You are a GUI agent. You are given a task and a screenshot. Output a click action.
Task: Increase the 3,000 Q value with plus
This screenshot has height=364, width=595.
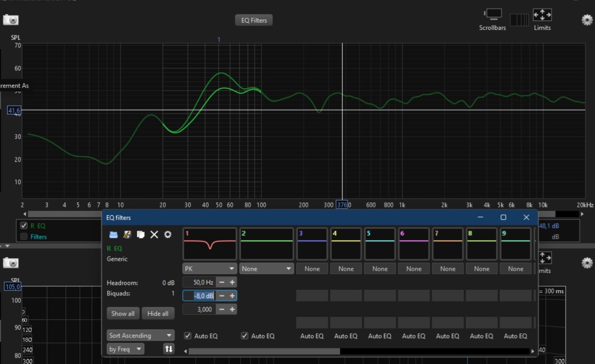[x=232, y=309]
